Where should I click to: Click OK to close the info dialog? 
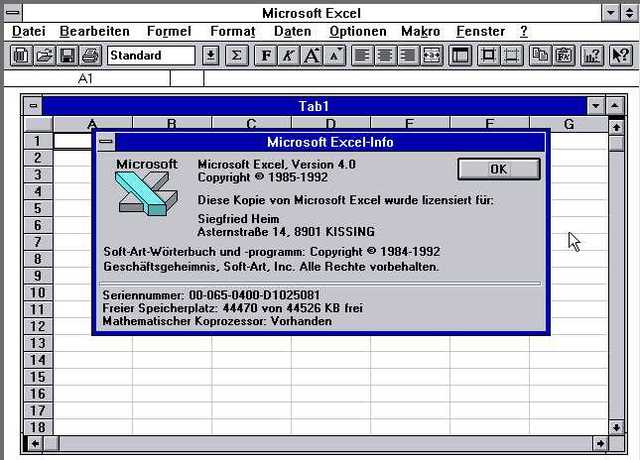[x=499, y=169]
